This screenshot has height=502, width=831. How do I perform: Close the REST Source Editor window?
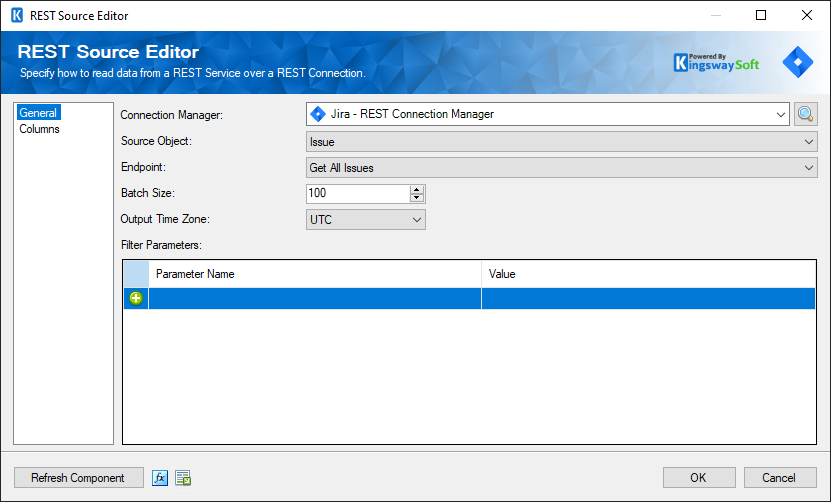click(x=807, y=15)
